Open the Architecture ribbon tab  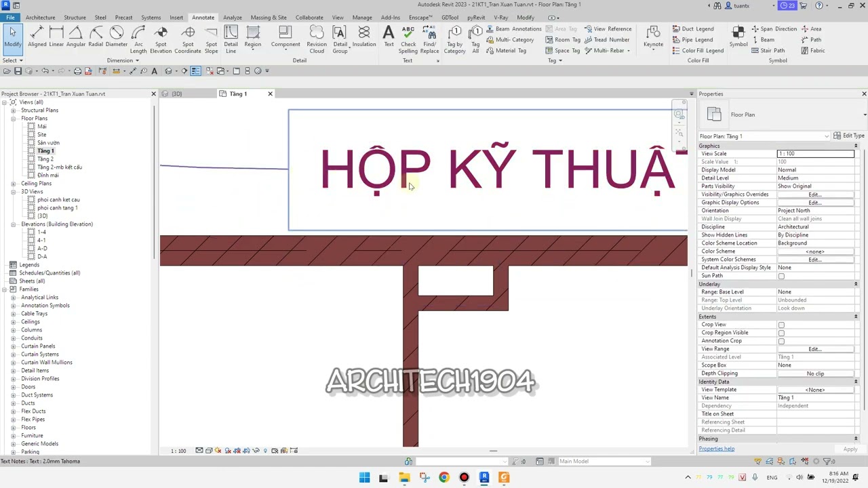[x=40, y=18]
